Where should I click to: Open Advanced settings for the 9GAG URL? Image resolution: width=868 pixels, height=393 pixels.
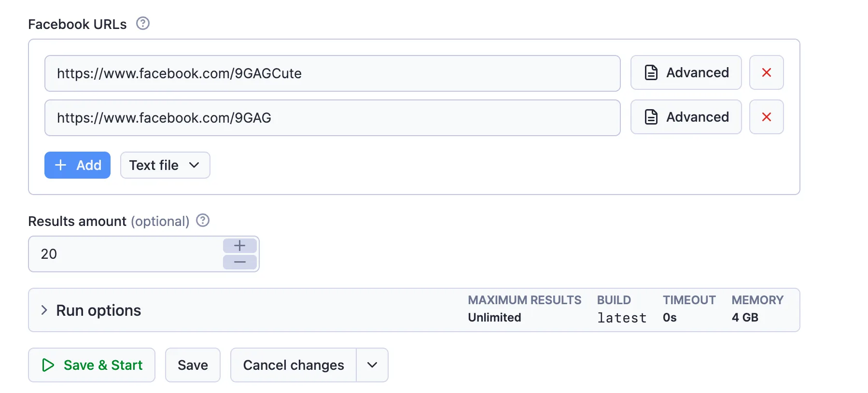pos(686,117)
